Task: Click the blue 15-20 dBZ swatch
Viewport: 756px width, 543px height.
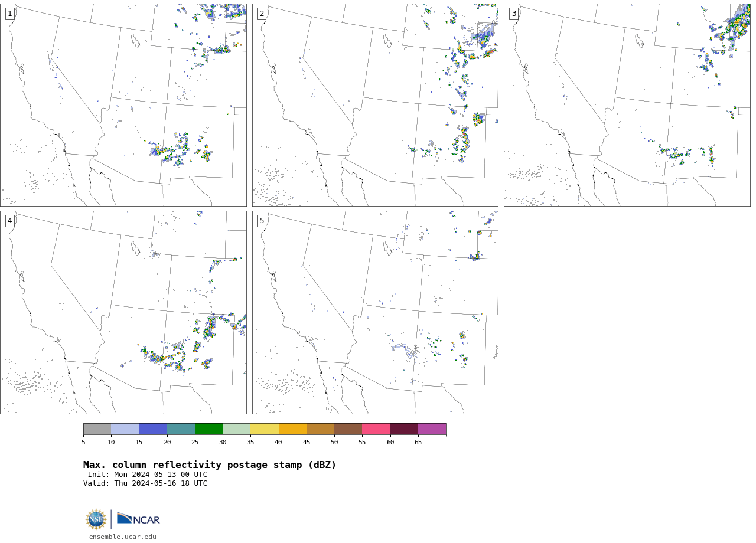Action: (153, 429)
